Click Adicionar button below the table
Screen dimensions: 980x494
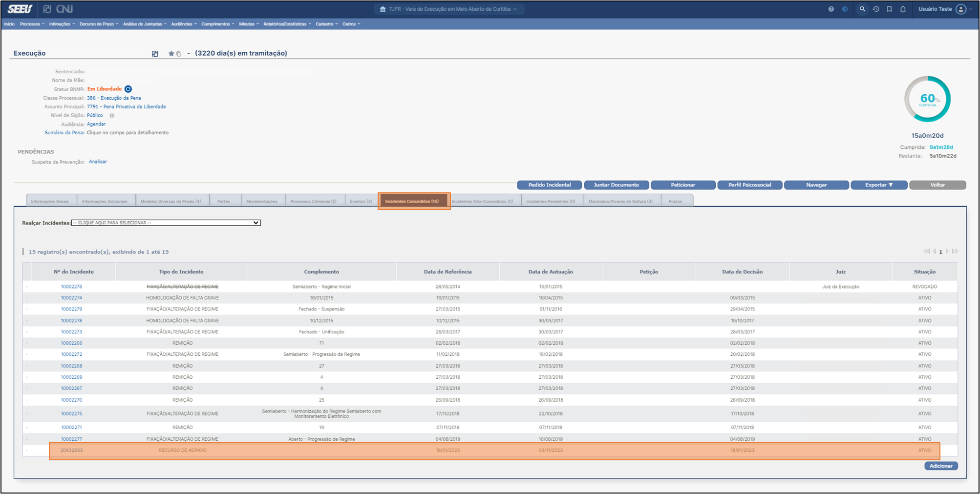(941, 466)
